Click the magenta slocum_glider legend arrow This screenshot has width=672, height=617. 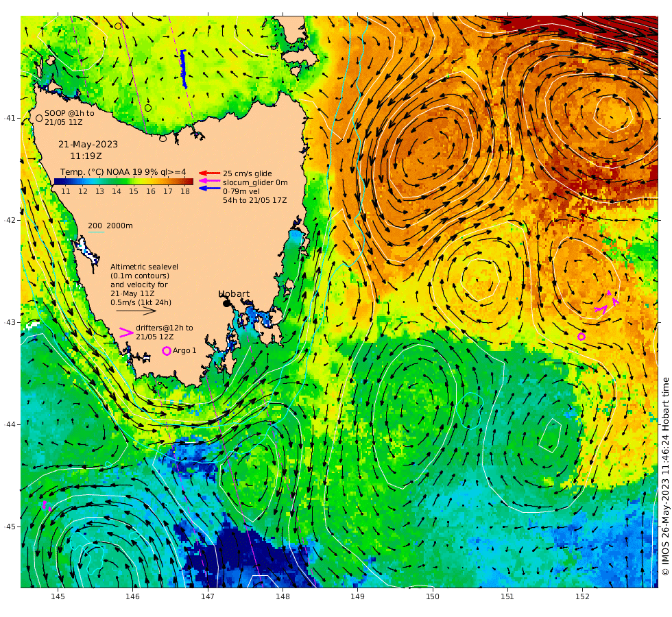click(210, 181)
